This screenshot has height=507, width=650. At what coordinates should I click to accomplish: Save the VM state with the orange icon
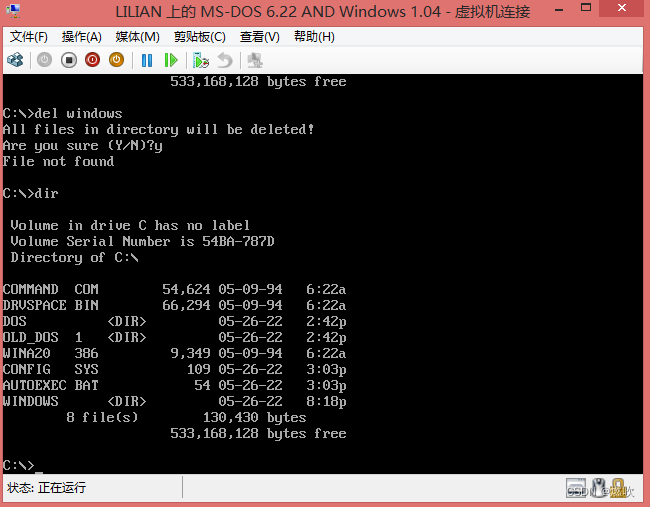pyautogui.click(x=116, y=60)
